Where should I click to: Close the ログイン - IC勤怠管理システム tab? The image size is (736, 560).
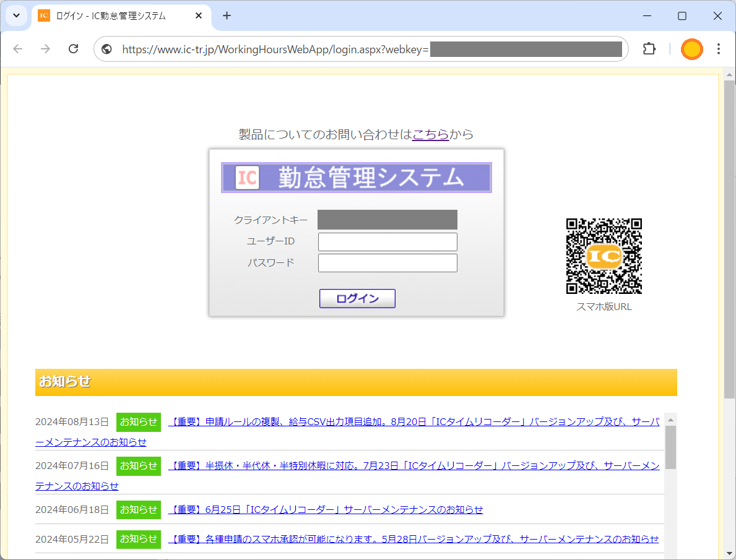199,15
